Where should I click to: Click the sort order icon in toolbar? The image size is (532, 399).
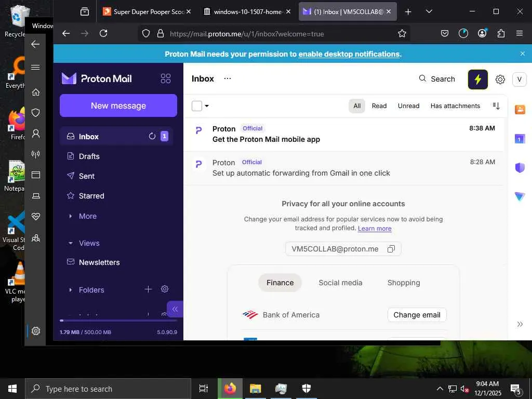coord(496,106)
